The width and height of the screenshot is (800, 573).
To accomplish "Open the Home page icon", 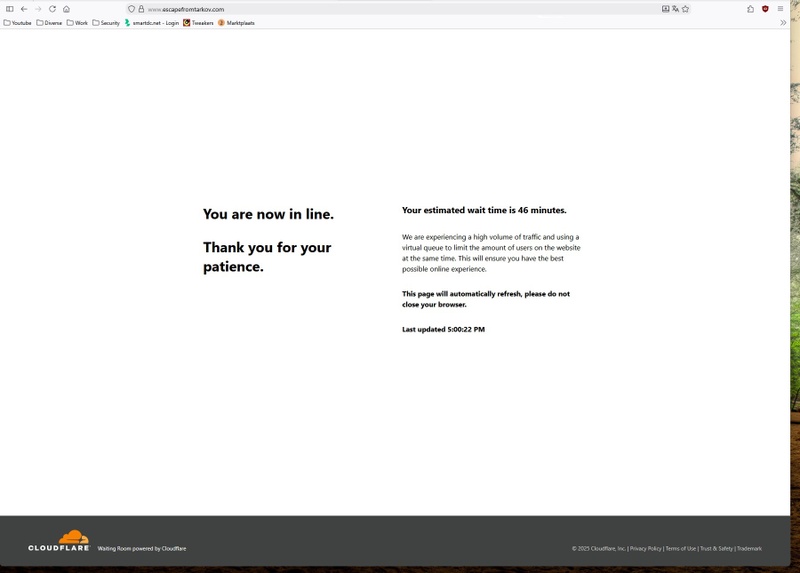I will (66, 9).
